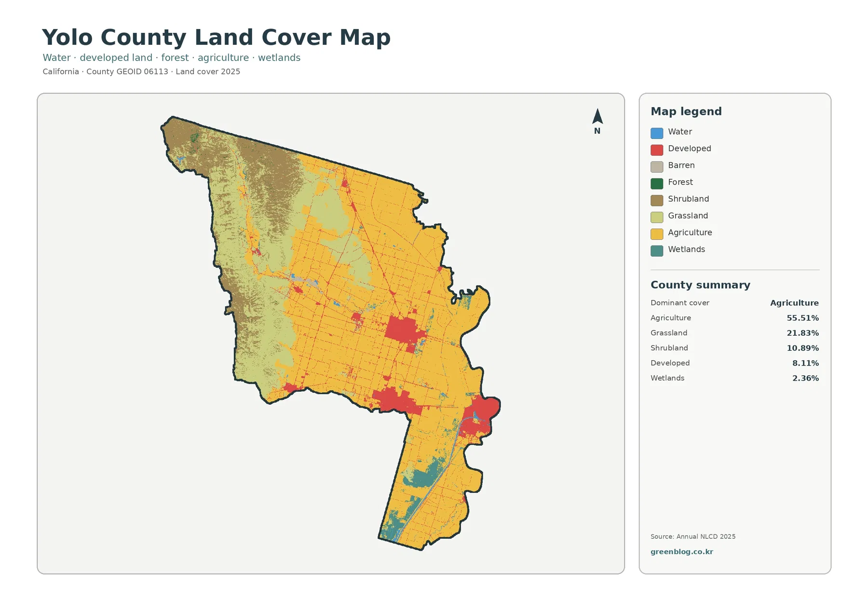Click the Shrubland legend label
The width and height of the screenshot is (868, 614).
[689, 199]
